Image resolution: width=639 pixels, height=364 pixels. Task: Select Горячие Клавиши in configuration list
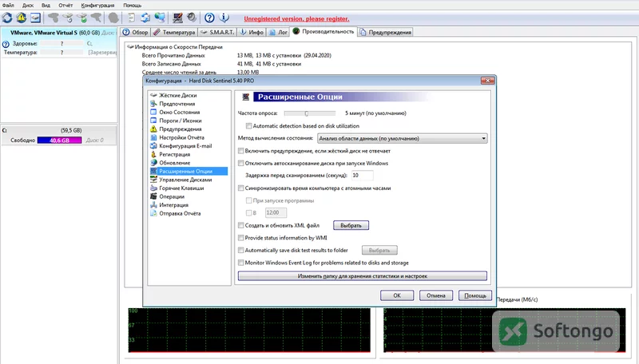181,188
